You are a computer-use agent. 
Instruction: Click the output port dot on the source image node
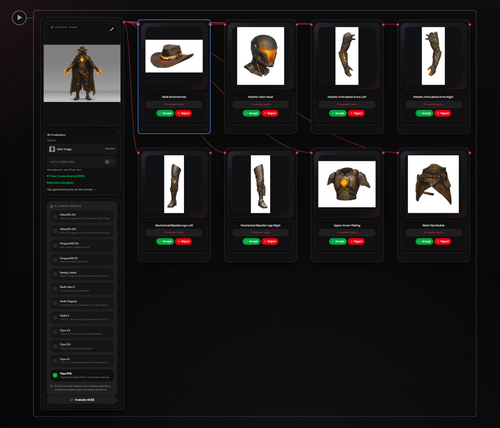pos(124,22)
